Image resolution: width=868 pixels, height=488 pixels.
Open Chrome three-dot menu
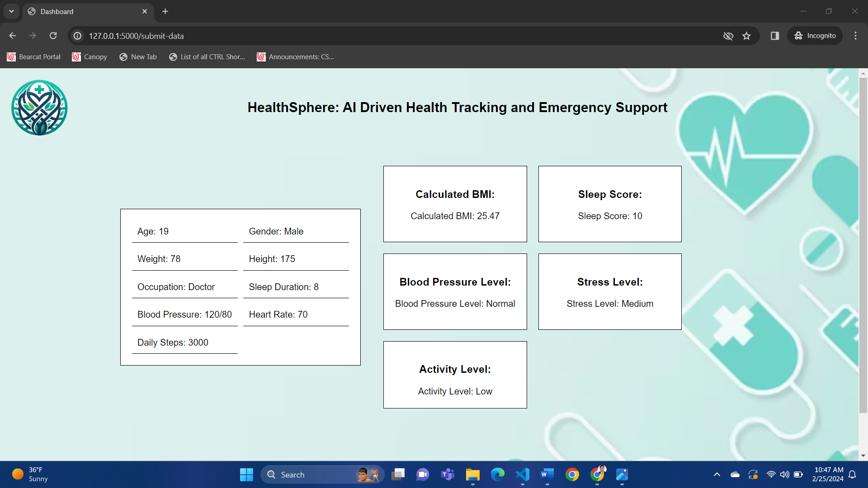(855, 36)
